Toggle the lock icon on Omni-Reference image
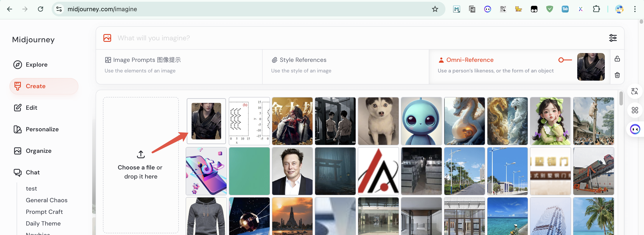The height and width of the screenshot is (235, 644). (617, 59)
